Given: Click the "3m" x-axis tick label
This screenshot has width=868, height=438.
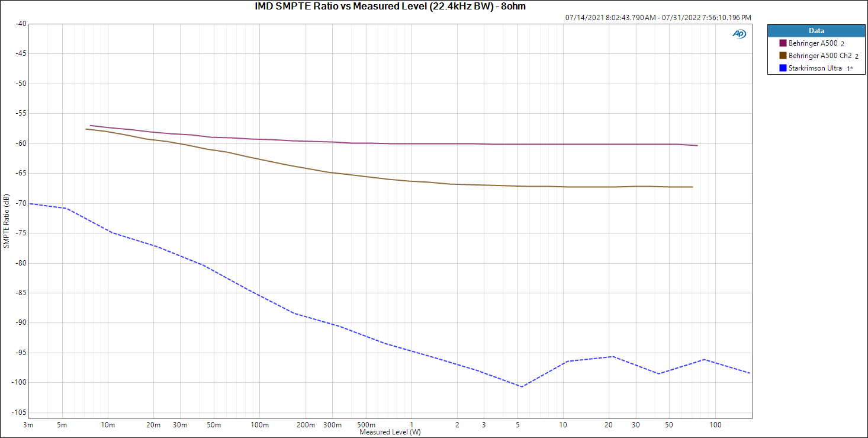Looking at the screenshot, I should (28, 425).
